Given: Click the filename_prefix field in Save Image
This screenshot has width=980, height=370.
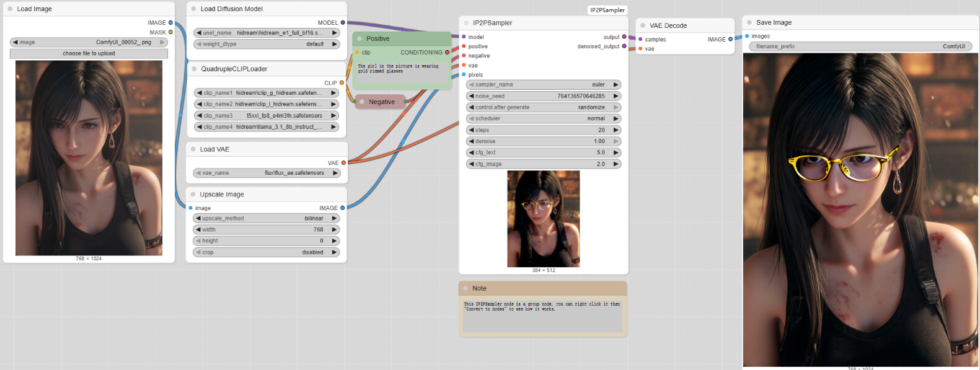Looking at the screenshot, I should click(860, 46).
